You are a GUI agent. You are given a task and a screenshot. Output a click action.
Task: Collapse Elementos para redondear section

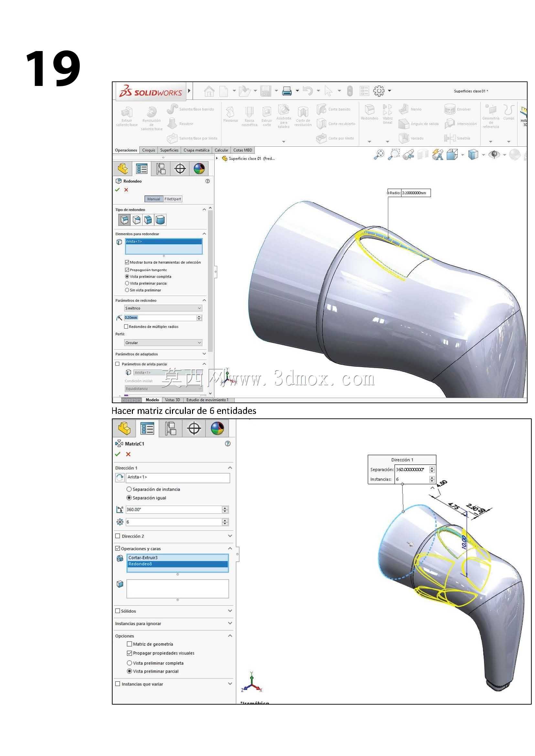click(x=204, y=234)
